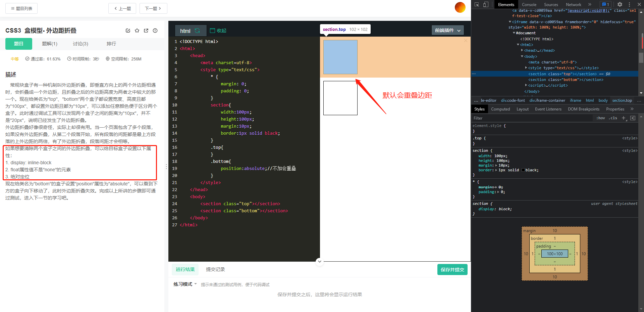Open the 排行 ranking tab
The width and height of the screenshot is (644, 312).
(x=111, y=44)
